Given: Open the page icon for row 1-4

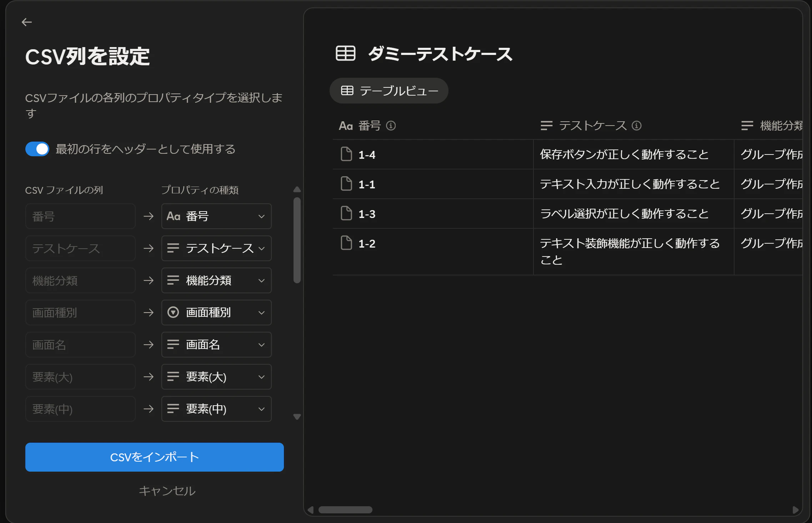Looking at the screenshot, I should (x=346, y=154).
